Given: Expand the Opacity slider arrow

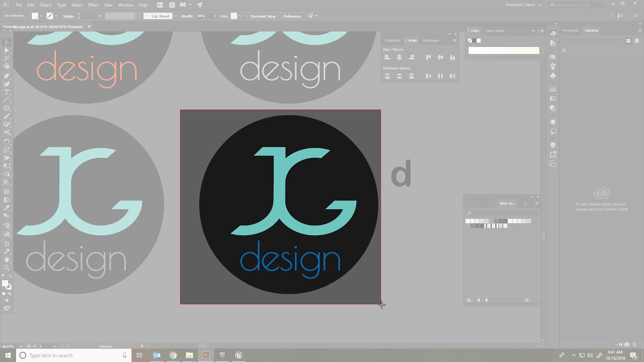Looking at the screenshot, I should tap(215, 16).
